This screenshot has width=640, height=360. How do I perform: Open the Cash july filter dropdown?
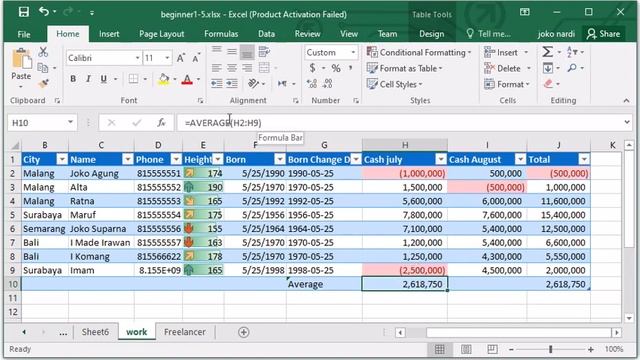click(441, 159)
